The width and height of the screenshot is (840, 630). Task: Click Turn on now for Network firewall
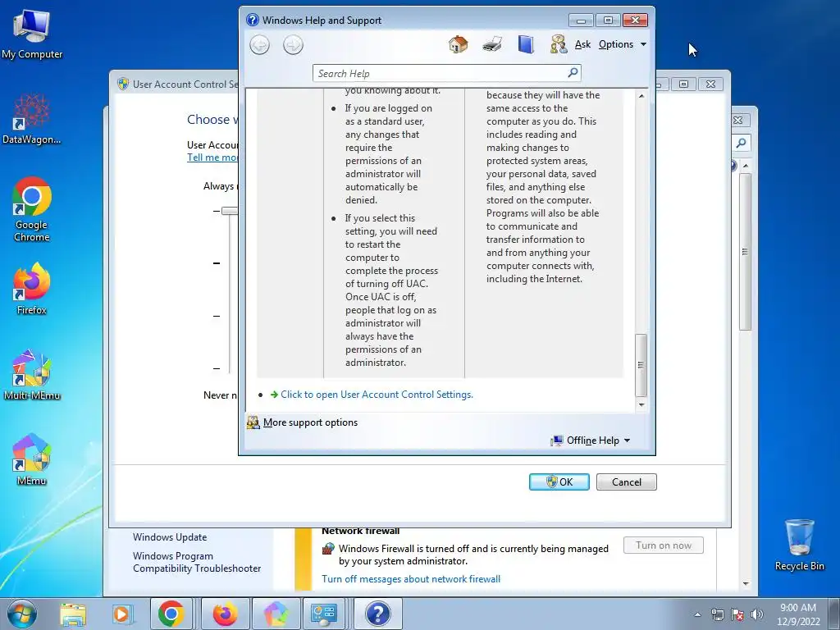click(663, 546)
